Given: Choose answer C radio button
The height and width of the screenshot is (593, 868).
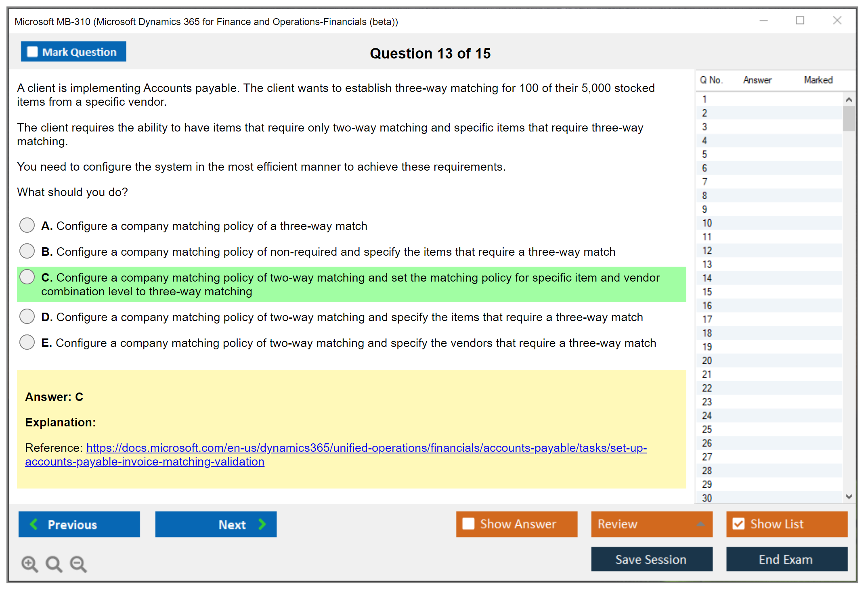Looking at the screenshot, I should point(27,277).
